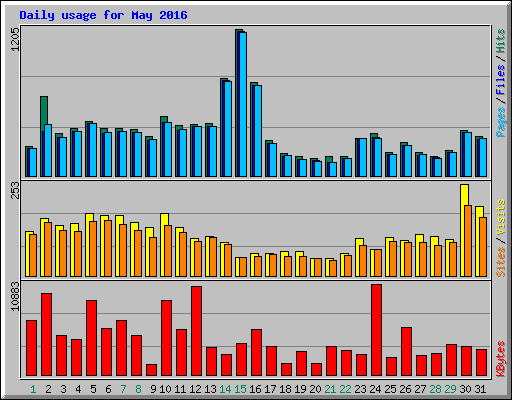512x400 pixels.
Task: Click the 253 y-axis value
Action: [15, 190]
